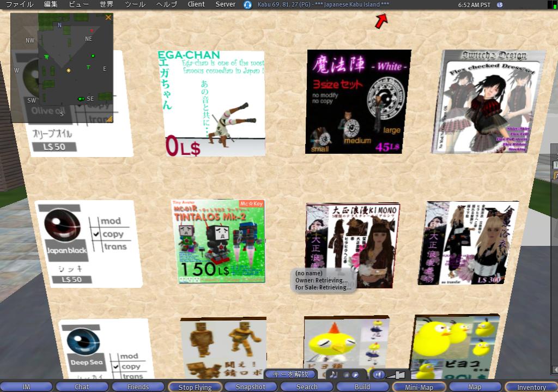Select the Deep Sea eye vendor board

click(106, 349)
